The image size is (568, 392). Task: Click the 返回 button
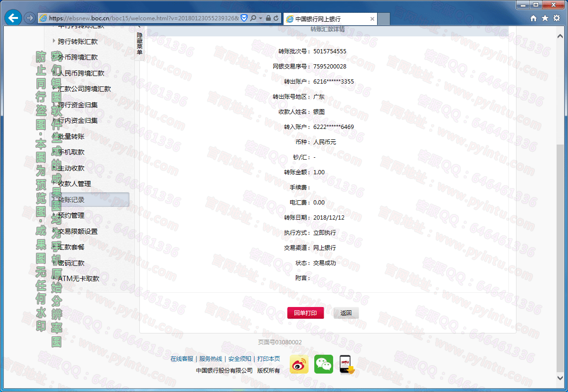tap(346, 313)
